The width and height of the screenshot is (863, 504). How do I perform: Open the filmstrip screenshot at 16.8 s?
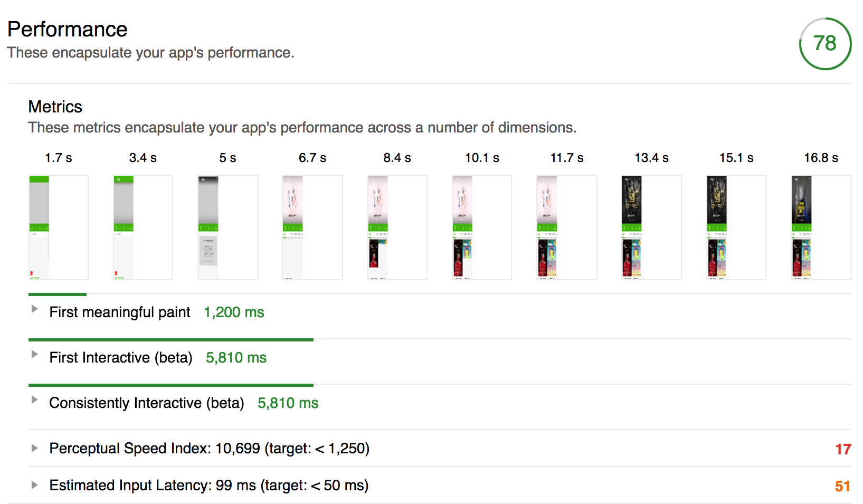821,227
